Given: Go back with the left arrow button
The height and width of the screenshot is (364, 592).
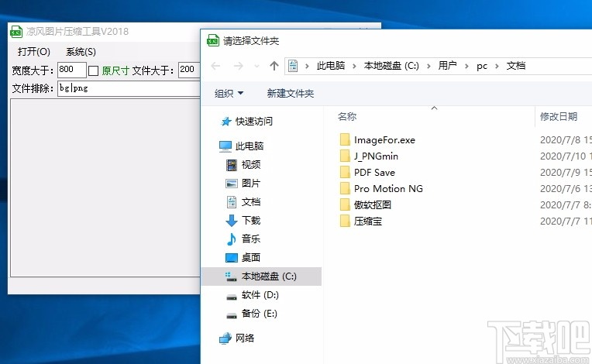Looking at the screenshot, I should (215, 66).
